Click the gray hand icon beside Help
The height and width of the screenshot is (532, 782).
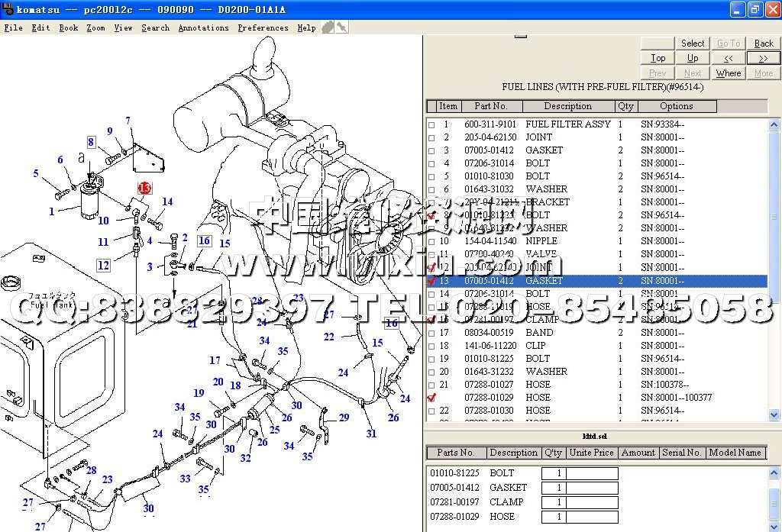point(328,27)
